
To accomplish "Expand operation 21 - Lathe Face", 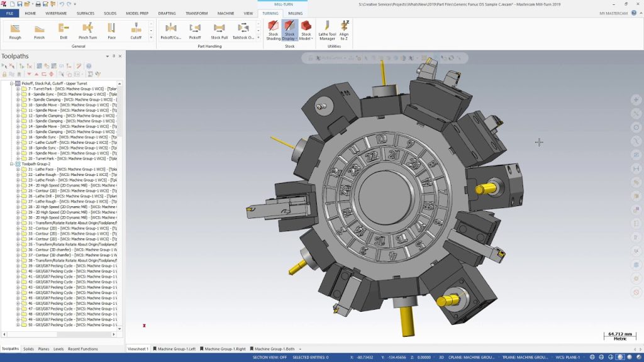I will 18,169.
